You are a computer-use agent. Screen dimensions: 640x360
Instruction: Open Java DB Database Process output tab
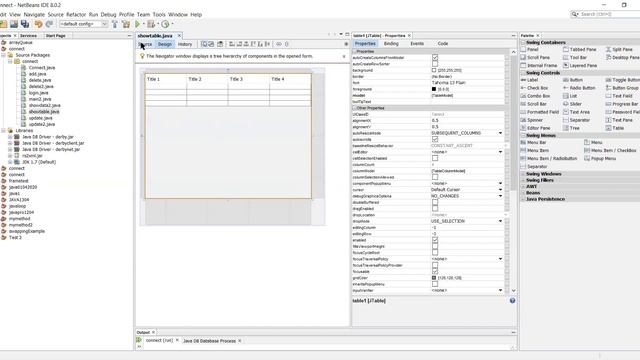click(x=209, y=340)
